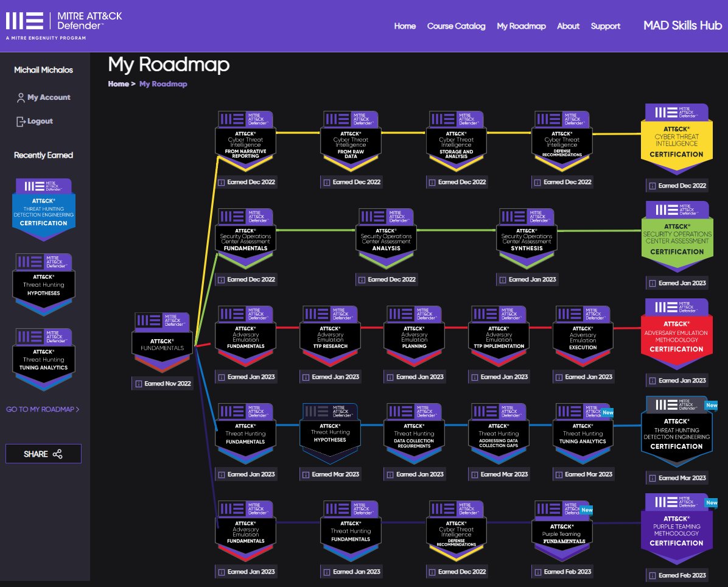Open MAD Skills Hub
The image size is (728, 587).
pyautogui.click(x=682, y=26)
